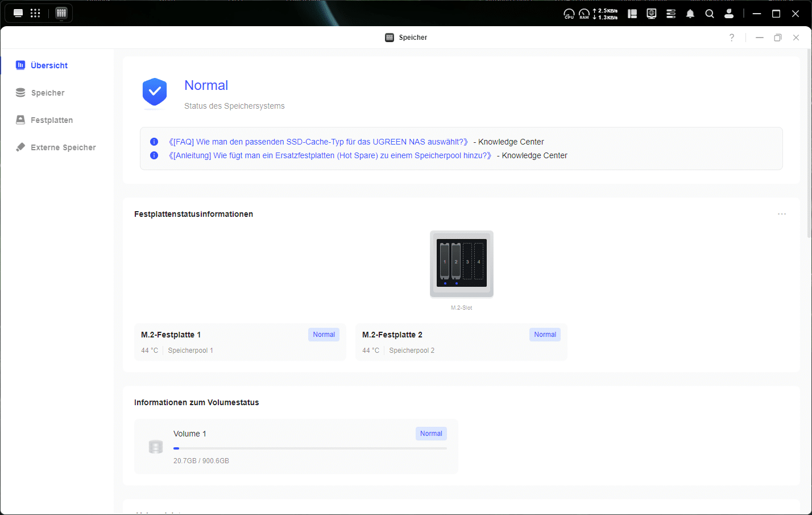This screenshot has width=812, height=515.
Task: Click the Speicher app icon in taskbar
Action: (x=61, y=13)
